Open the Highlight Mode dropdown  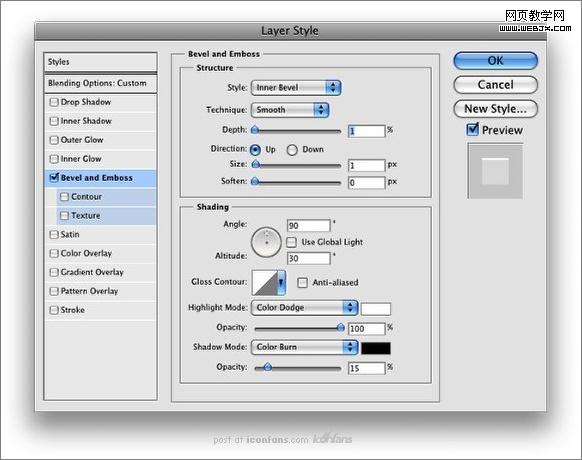pos(304,308)
